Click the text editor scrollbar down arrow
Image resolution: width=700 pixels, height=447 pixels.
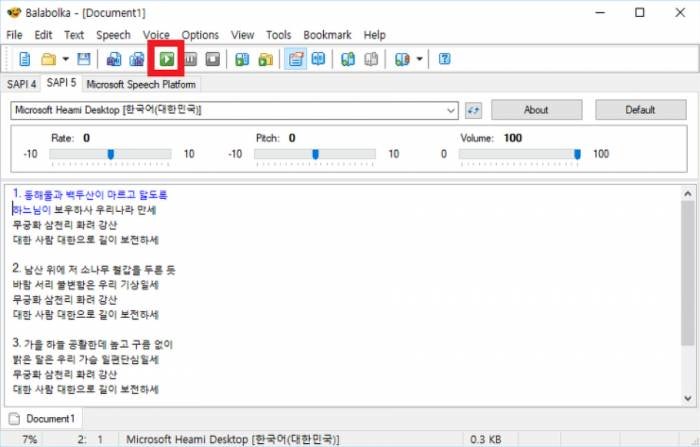(688, 397)
